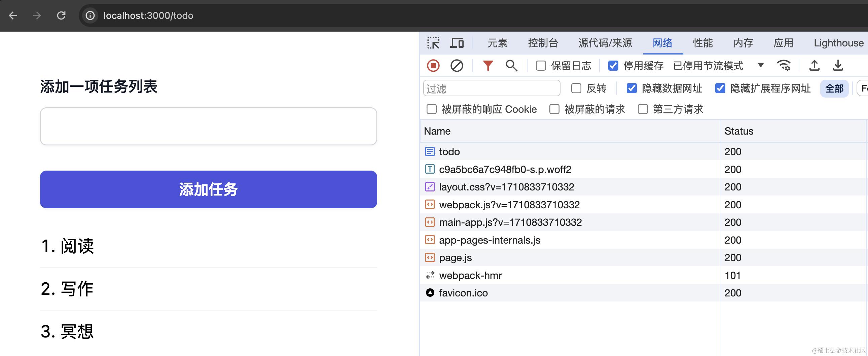868x356 pixels.
Task: Toggle the network filter funnel icon
Action: tap(487, 65)
